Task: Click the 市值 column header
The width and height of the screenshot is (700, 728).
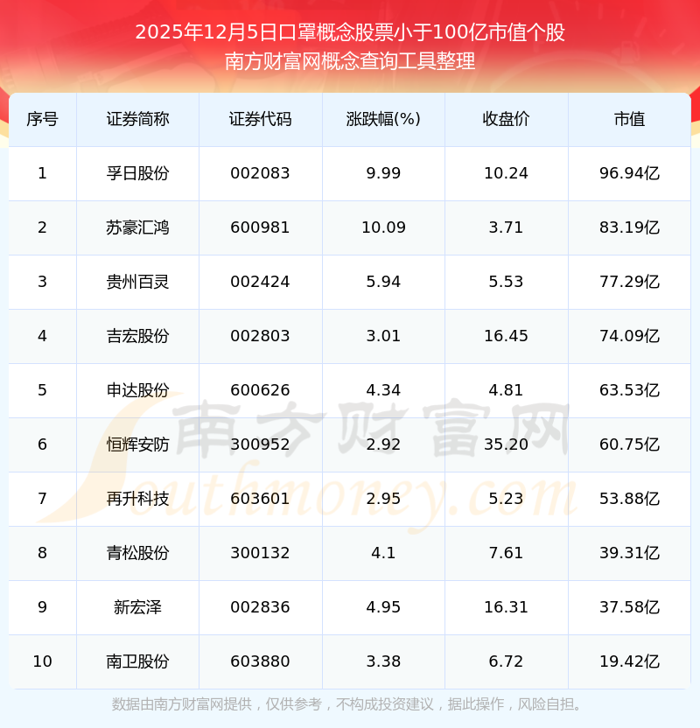Action: click(x=629, y=119)
